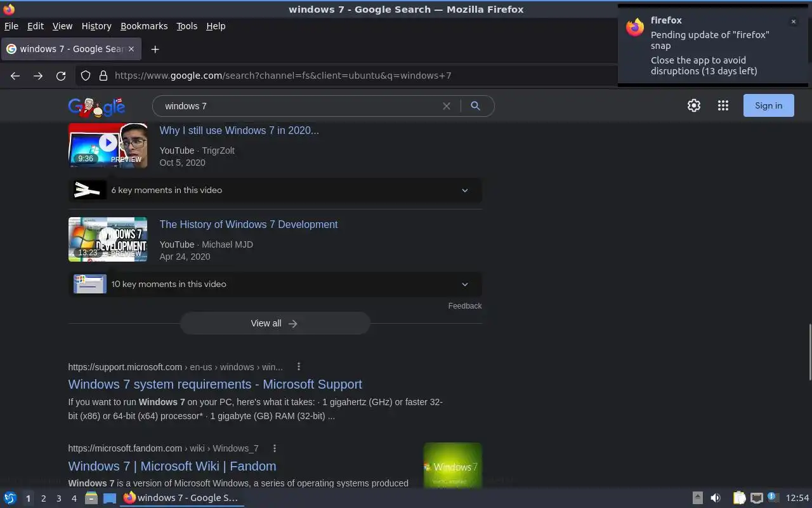Screen dimensions: 812x508
Task: Open the green Windows 7 Fandom thumbnail
Action: 453,465
